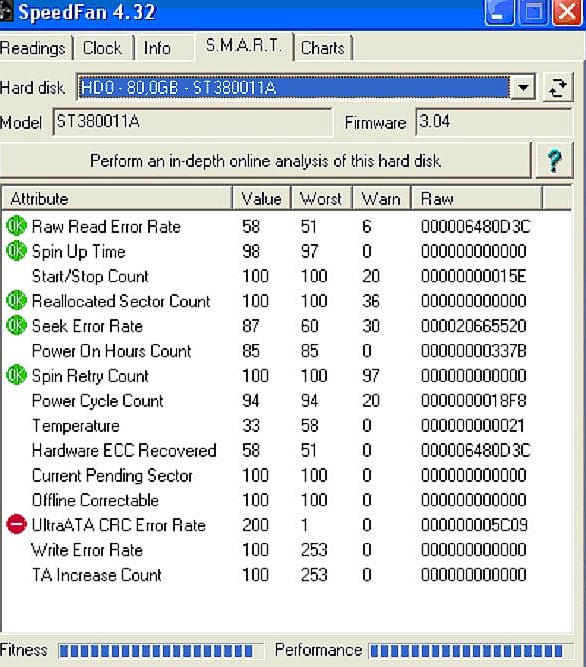The height and width of the screenshot is (667, 586).
Task: Select the Current Pending Sector row
Action: 287,475
